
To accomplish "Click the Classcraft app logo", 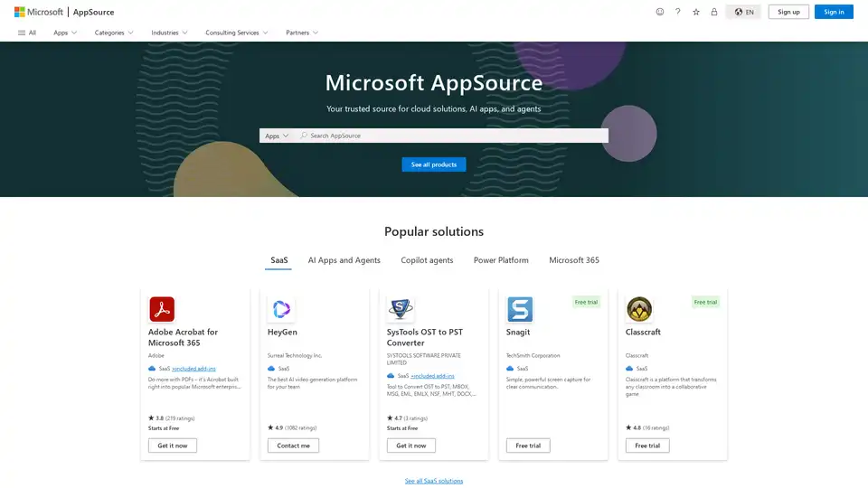I will coord(639,309).
